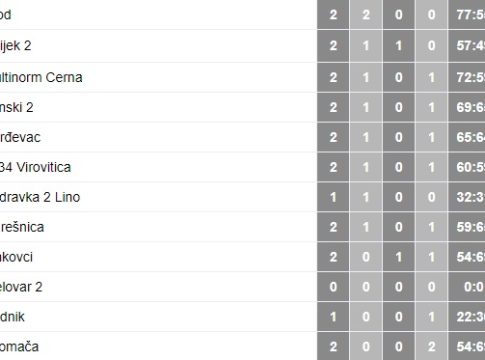Image resolution: width=485 pixels, height=360 pixels.
Task: Click the team name ending in 'ijek 2'
Action: point(15,46)
